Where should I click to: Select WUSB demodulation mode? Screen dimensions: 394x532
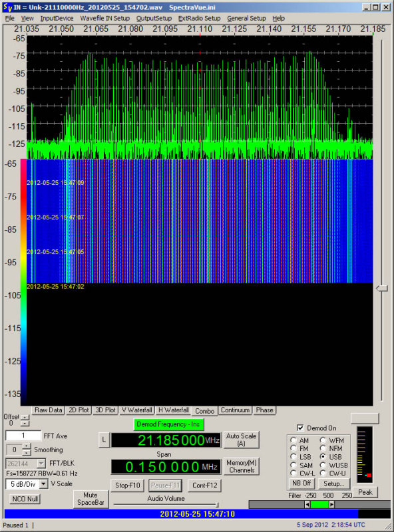(x=323, y=465)
